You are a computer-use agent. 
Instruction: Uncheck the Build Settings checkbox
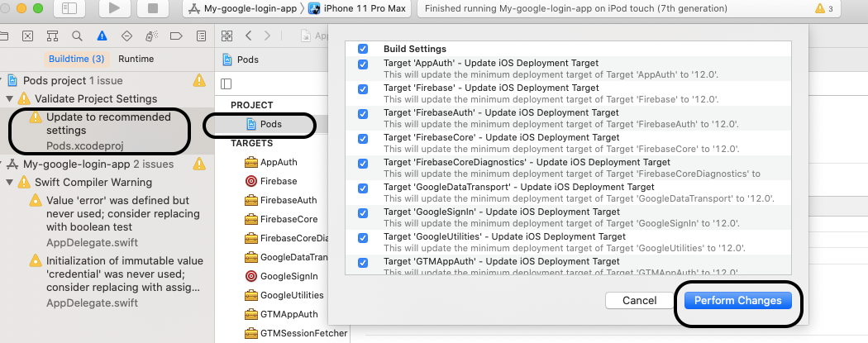(363, 49)
